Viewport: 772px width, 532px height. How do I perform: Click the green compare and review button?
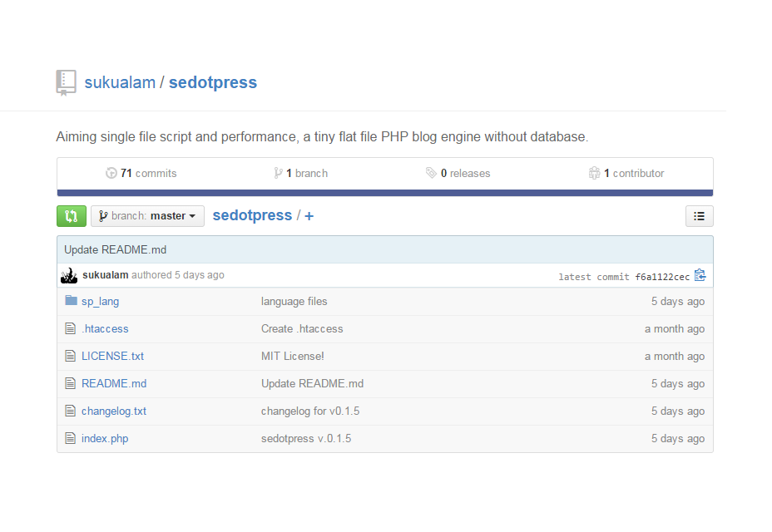point(72,216)
